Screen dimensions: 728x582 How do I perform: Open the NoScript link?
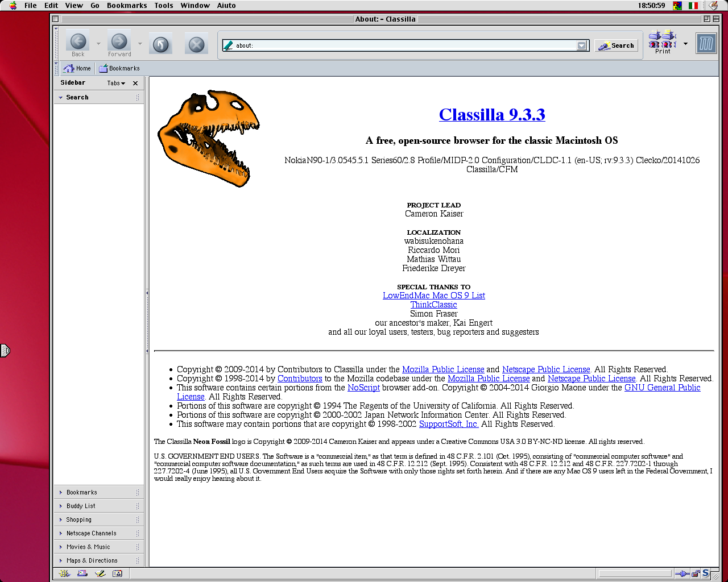363,388
